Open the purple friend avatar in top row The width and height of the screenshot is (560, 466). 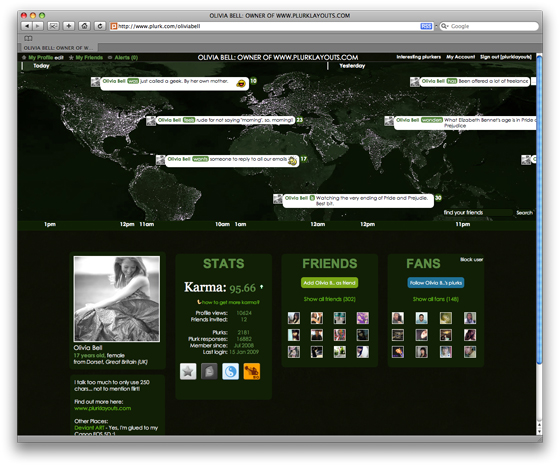click(362, 318)
